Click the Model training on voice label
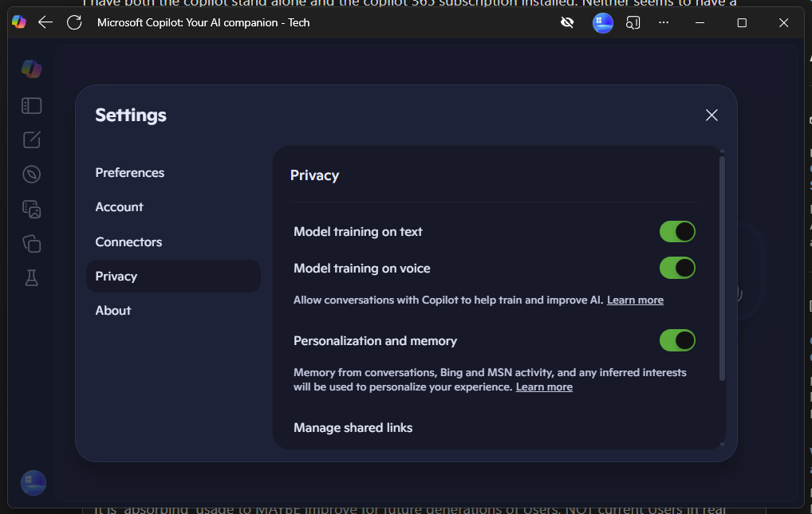812x514 pixels. 362,268
